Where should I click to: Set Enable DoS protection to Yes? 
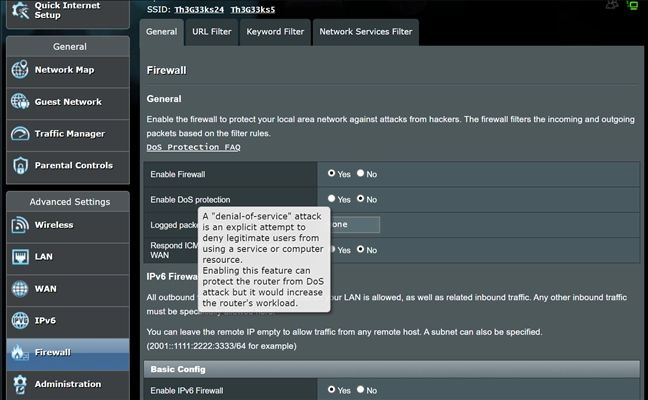click(x=331, y=199)
